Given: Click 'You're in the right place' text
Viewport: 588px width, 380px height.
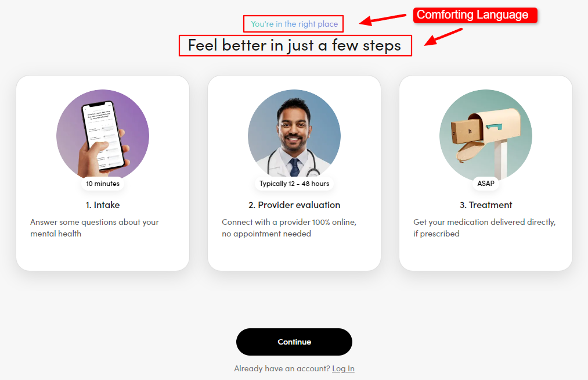Looking at the screenshot, I should pyautogui.click(x=294, y=24).
